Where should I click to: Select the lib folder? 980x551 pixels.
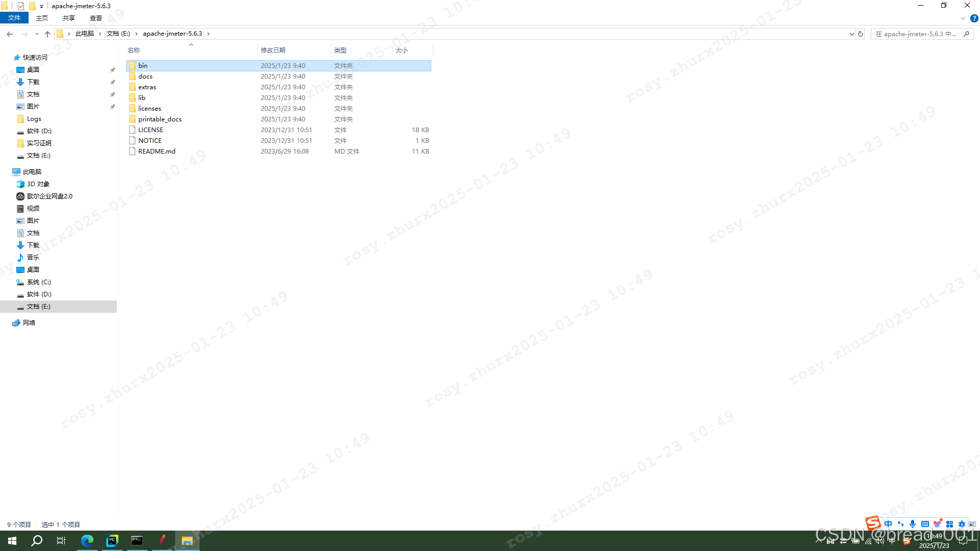(x=142, y=97)
